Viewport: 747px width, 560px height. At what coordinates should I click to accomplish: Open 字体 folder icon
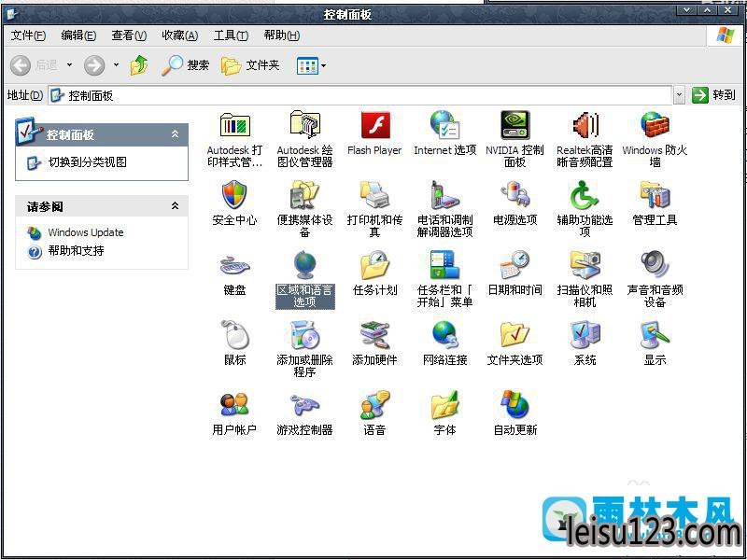(445, 405)
